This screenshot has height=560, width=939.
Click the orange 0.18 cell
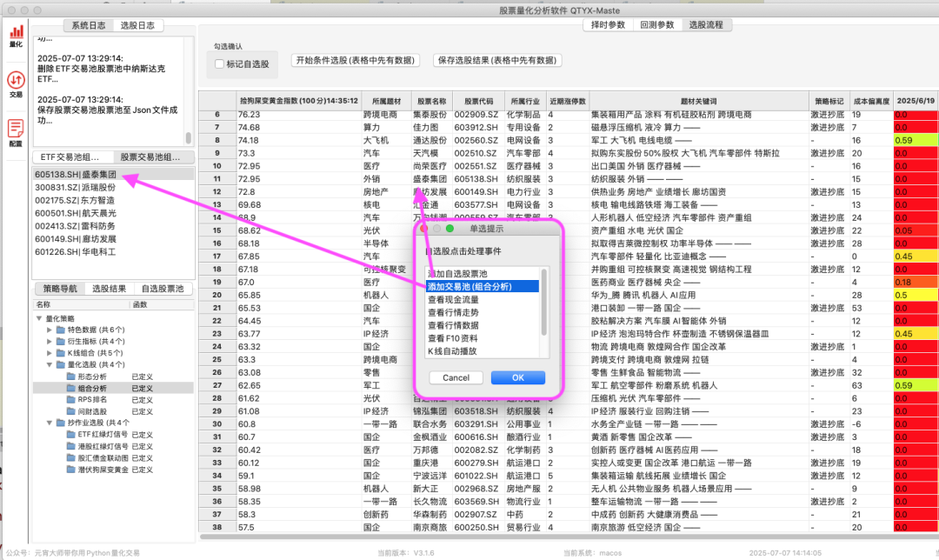point(915,282)
